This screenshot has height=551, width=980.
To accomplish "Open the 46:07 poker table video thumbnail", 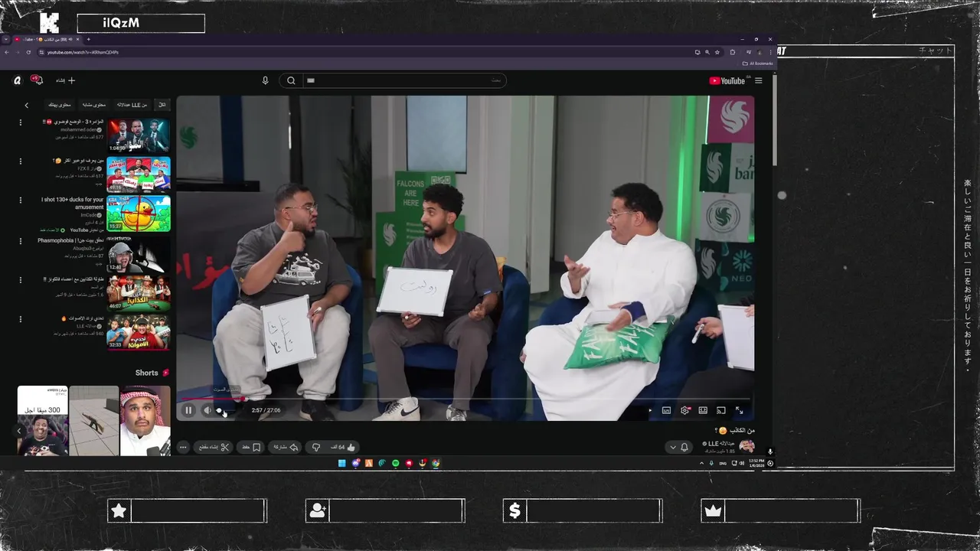I will click(139, 292).
